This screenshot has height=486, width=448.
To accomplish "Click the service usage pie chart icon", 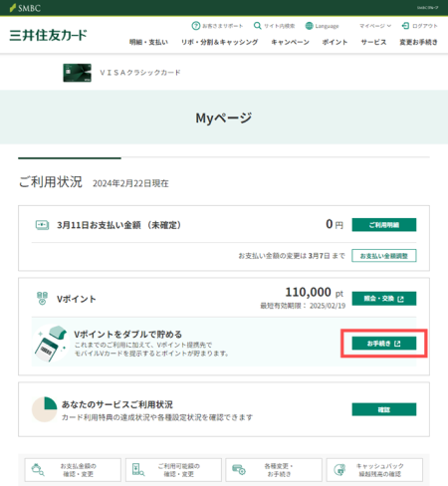I will tap(45, 409).
